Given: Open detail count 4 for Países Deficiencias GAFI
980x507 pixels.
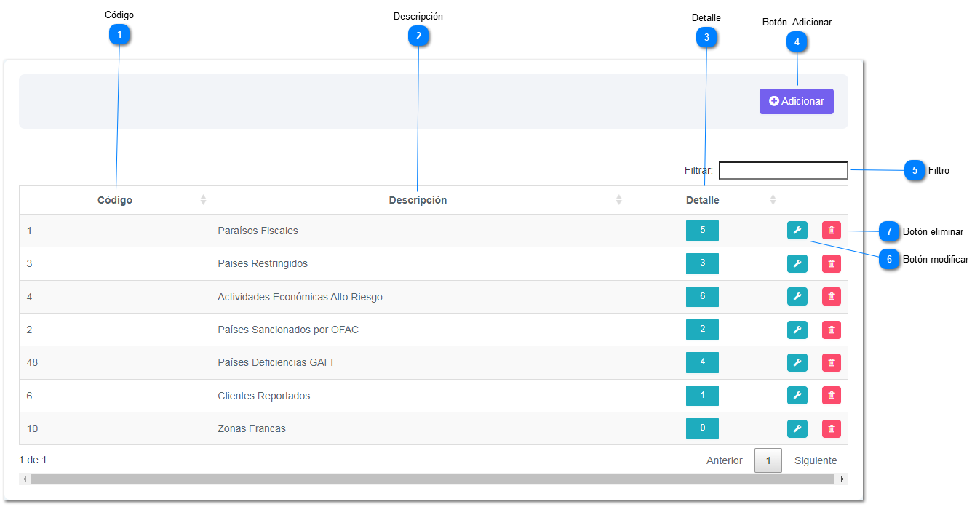Looking at the screenshot, I should point(702,362).
